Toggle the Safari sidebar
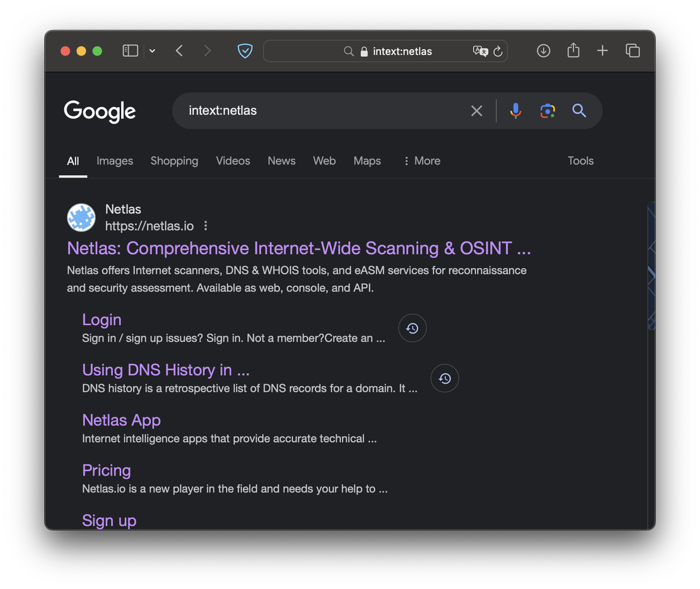This screenshot has width=700, height=589. click(x=130, y=50)
